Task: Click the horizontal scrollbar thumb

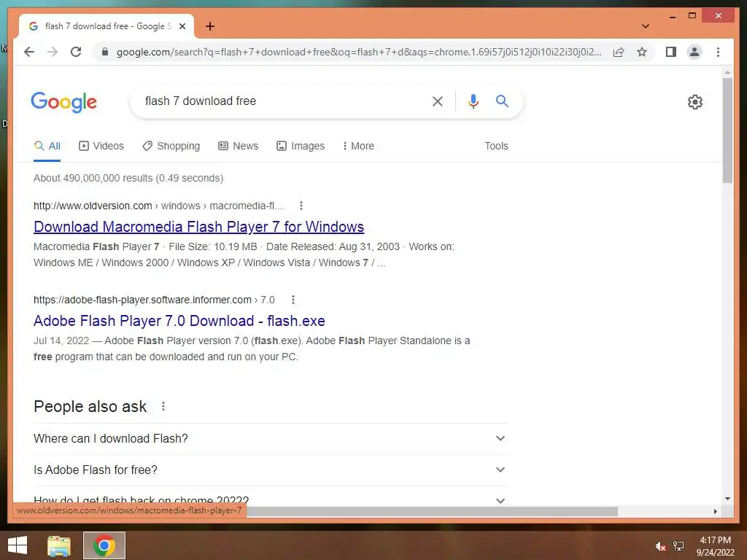Action: [432, 511]
